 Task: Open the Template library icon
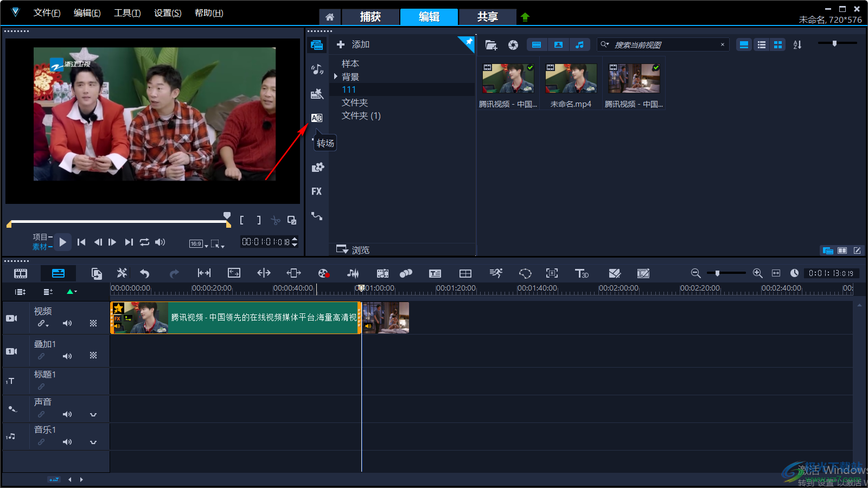click(317, 94)
